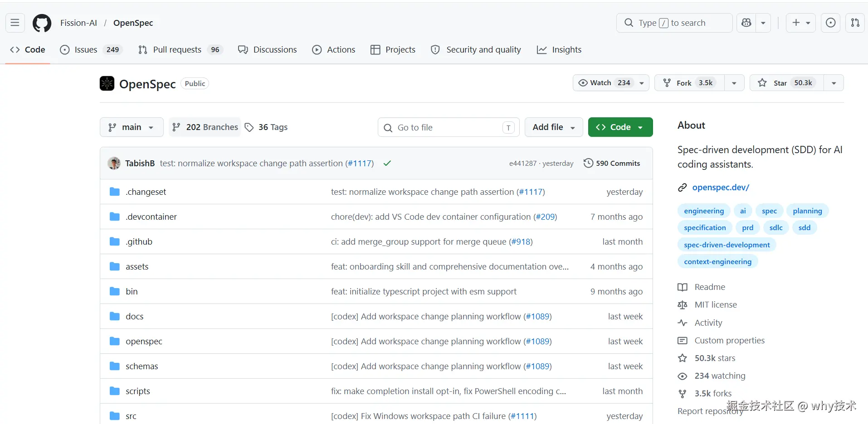Select the context-engineering topic tag
The image size is (868, 424).
pos(717,261)
